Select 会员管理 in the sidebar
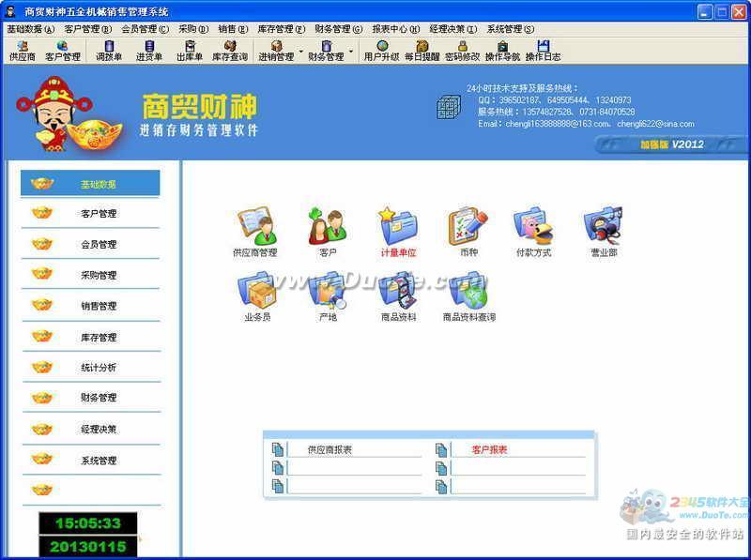 [x=90, y=244]
